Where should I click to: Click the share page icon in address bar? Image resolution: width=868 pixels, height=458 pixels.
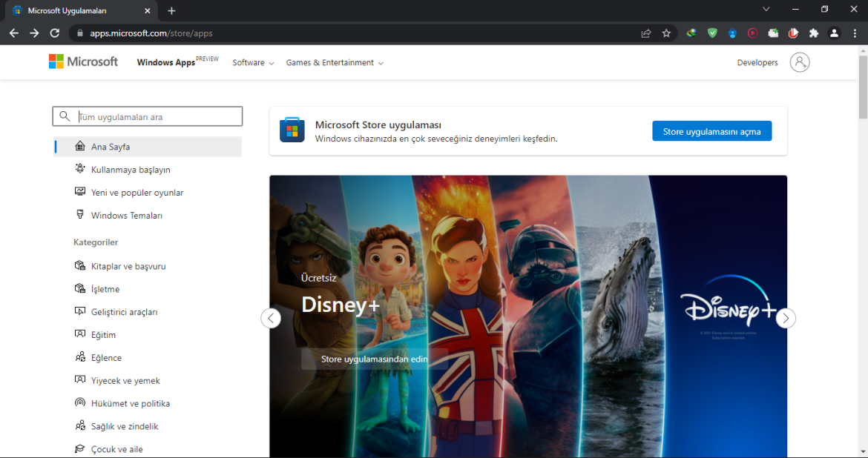(x=646, y=33)
